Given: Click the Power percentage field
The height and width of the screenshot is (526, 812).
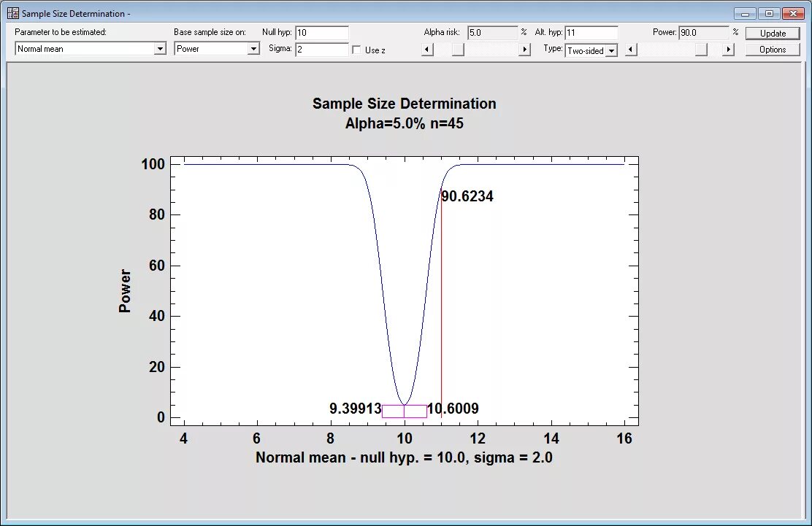Looking at the screenshot, I should (x=704, y=33).
